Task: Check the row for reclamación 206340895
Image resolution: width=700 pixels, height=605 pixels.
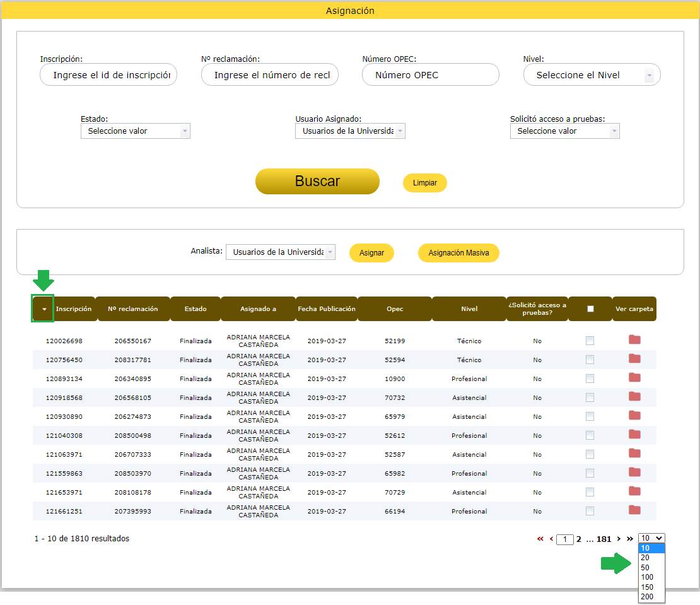Action: tap(590, 379)
